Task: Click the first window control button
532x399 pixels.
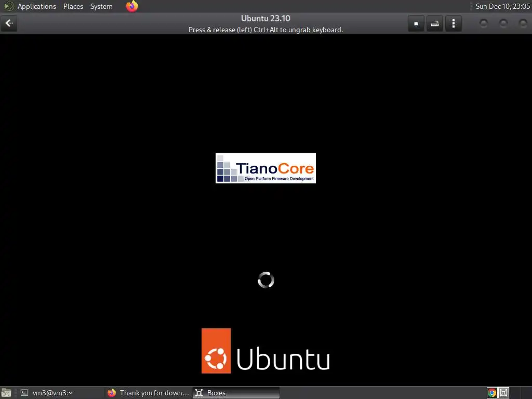Action: click(484, 23)
